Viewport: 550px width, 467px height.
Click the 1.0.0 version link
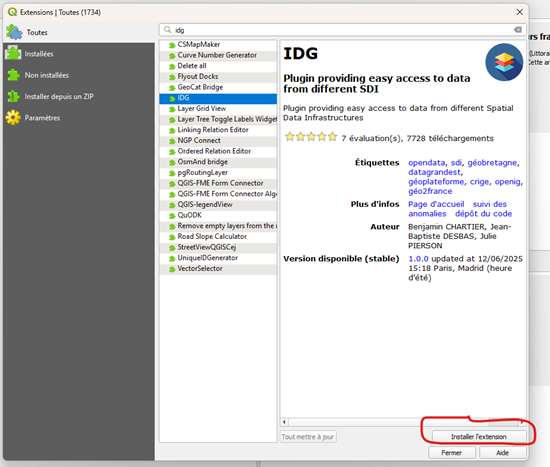tap(418, 259)
